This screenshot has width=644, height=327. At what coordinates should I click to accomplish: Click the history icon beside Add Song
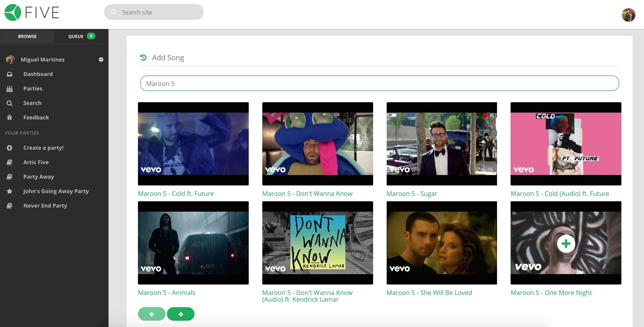pos(143,57)
